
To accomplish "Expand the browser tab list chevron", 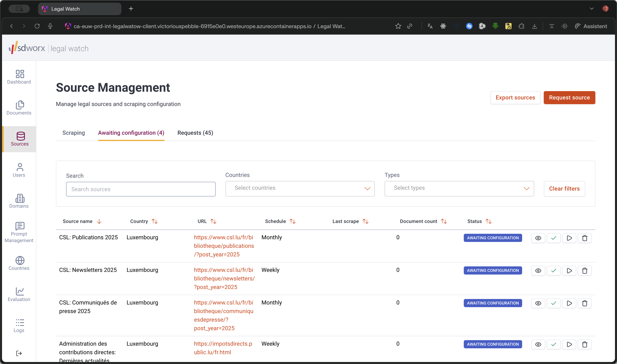I will [x=591, y=9].
